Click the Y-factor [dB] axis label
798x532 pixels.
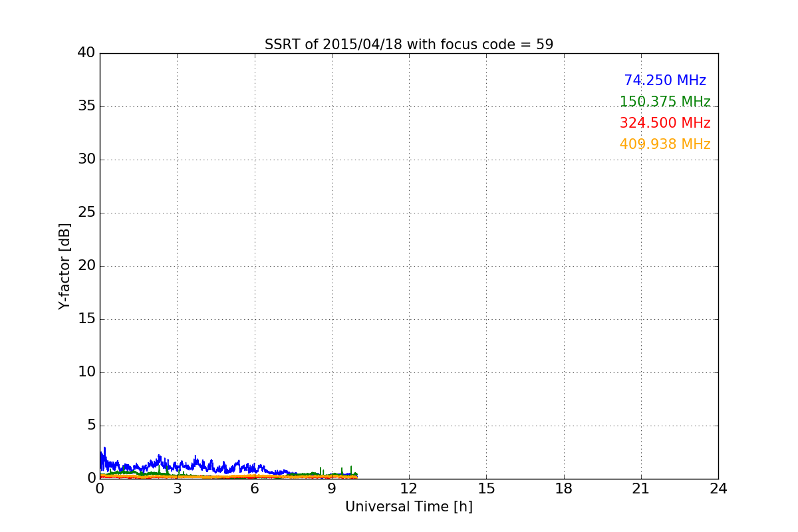tap(65, 266)
